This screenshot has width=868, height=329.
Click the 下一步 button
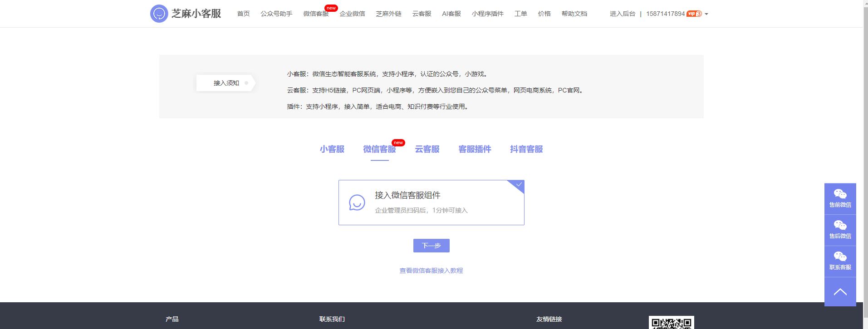431,246
